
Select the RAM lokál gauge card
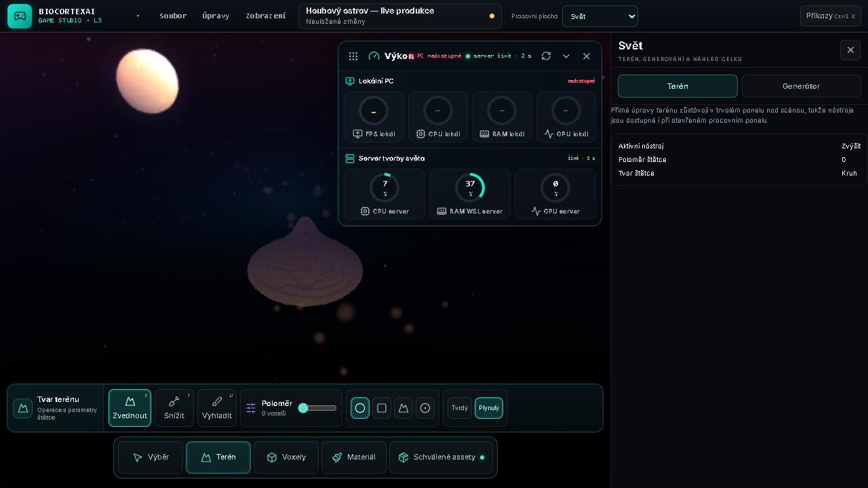tap(502, 117)
